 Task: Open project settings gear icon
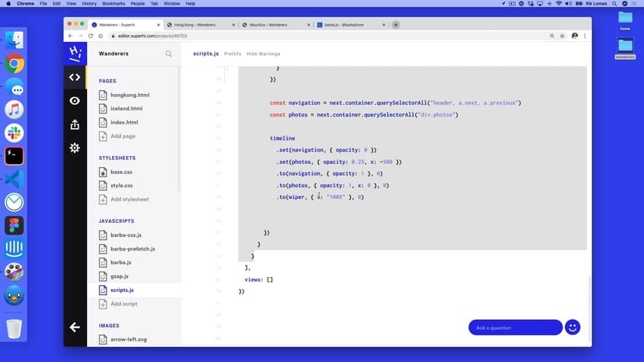point(75,148)
